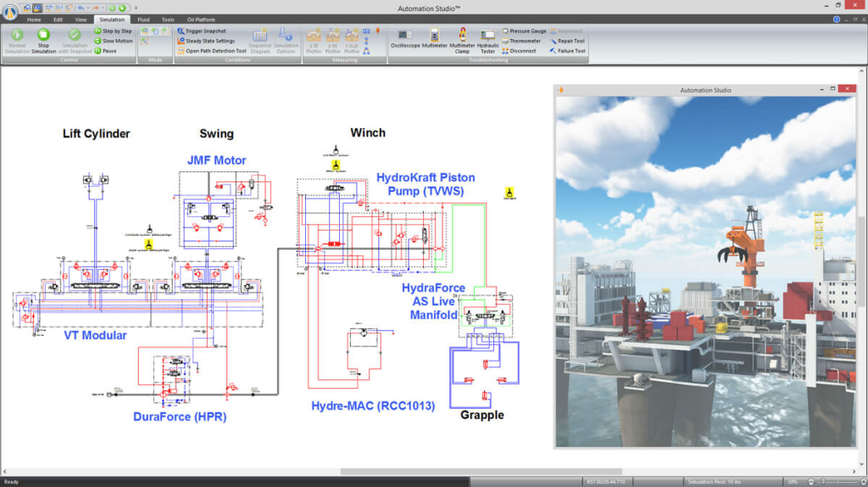Screen dimensions: 868x487
Task: Select the HydraForce AS Live Manifold label
Action: pos(433,301)
